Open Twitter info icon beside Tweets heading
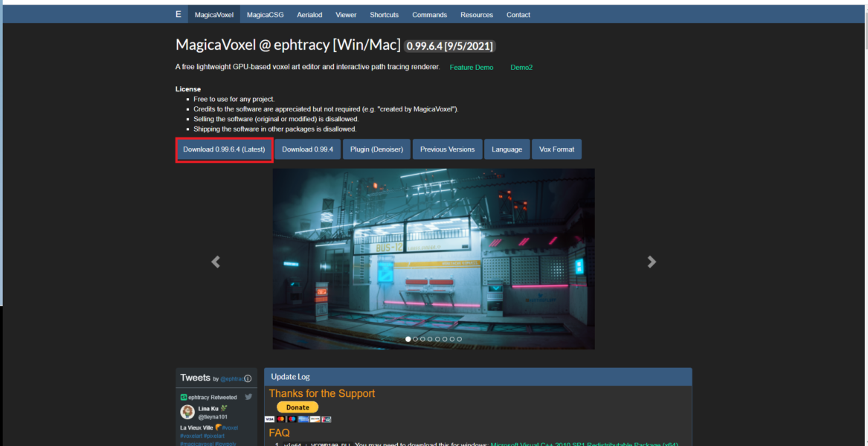The image size is (868, 446). [x=248, y=378]
